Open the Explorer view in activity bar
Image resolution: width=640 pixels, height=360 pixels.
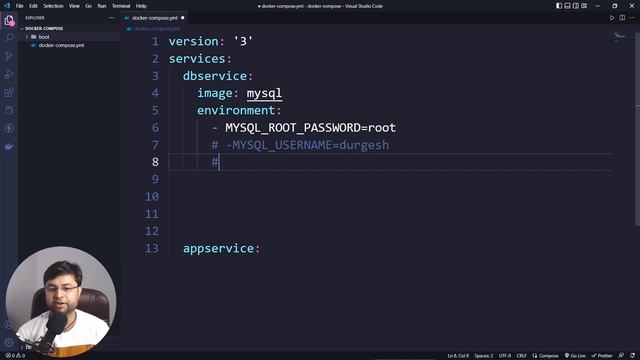[9, 20]
